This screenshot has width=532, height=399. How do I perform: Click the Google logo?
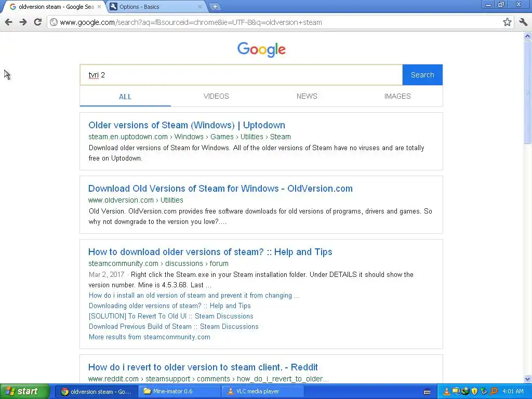(x=261, y=49)
